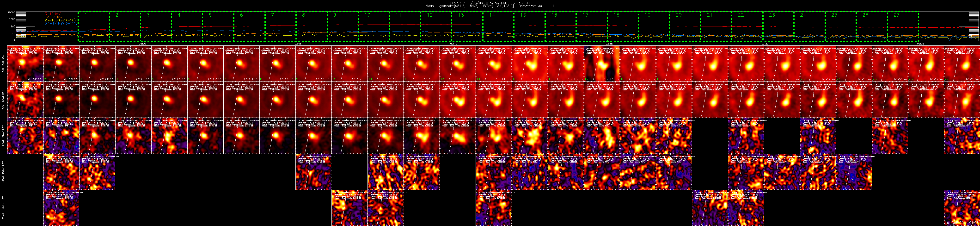Select time interval 27 in the light curve
Screen dimensions: 980x226
click(903, 26)
